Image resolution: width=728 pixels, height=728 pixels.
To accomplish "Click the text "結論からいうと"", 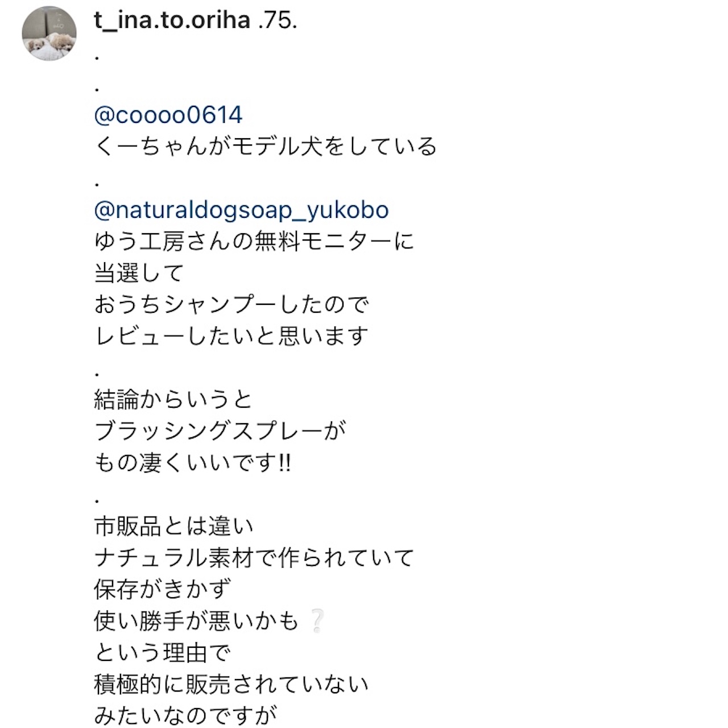I will [173, 400].
